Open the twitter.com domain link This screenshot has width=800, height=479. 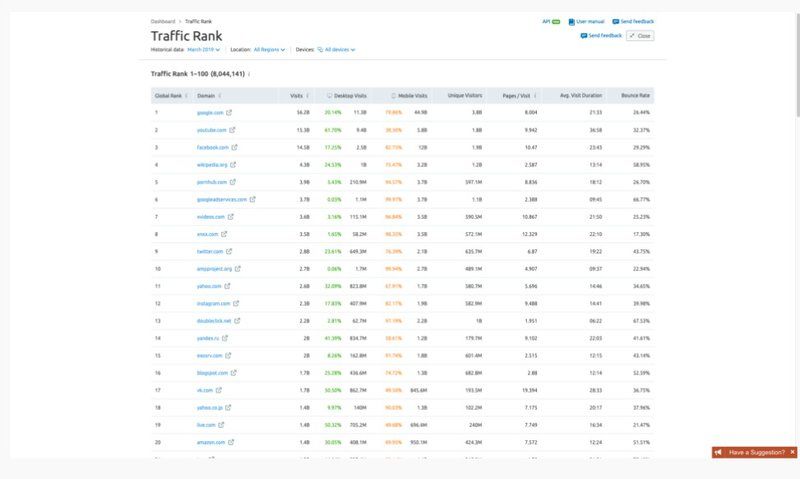pyautogui.click(x=210, y=251)
